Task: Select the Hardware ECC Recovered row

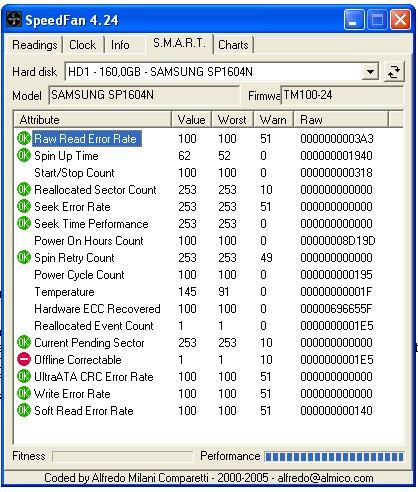Action: 209,308
